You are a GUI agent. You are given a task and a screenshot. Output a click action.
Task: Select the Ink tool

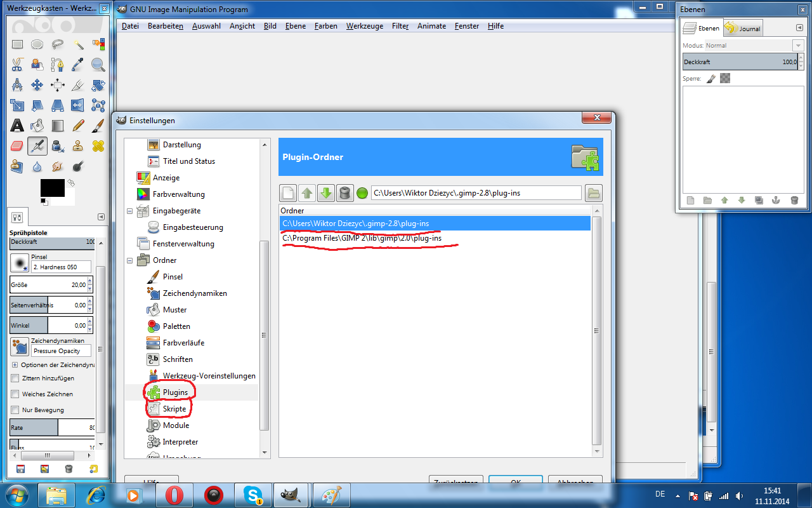(x=58, y=146)
